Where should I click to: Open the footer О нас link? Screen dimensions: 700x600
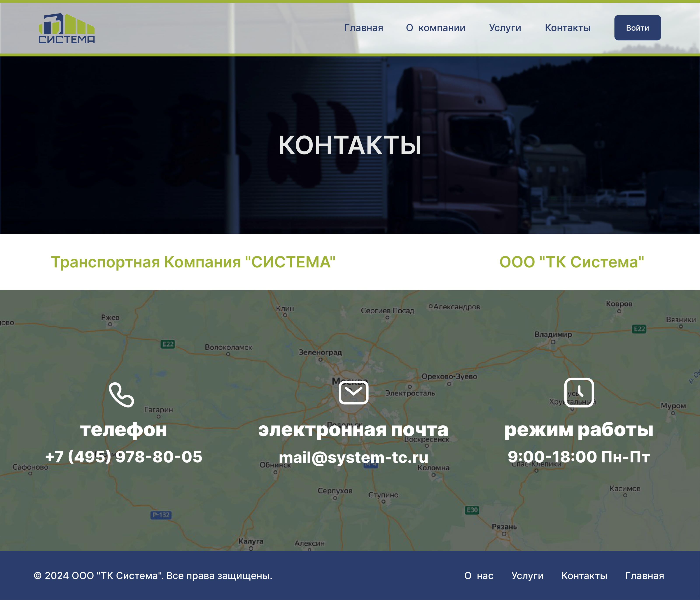(x=479, y=576)
